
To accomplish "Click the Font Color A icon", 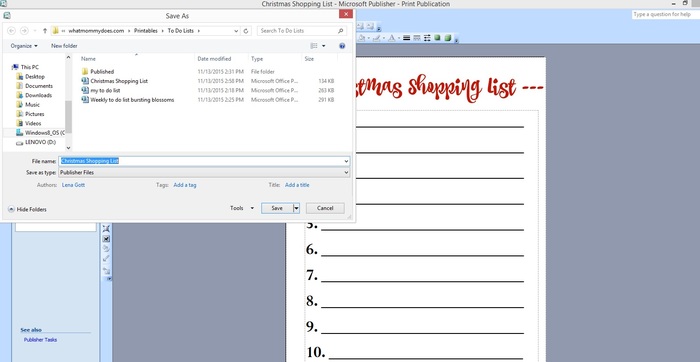I will coord(392,38).
